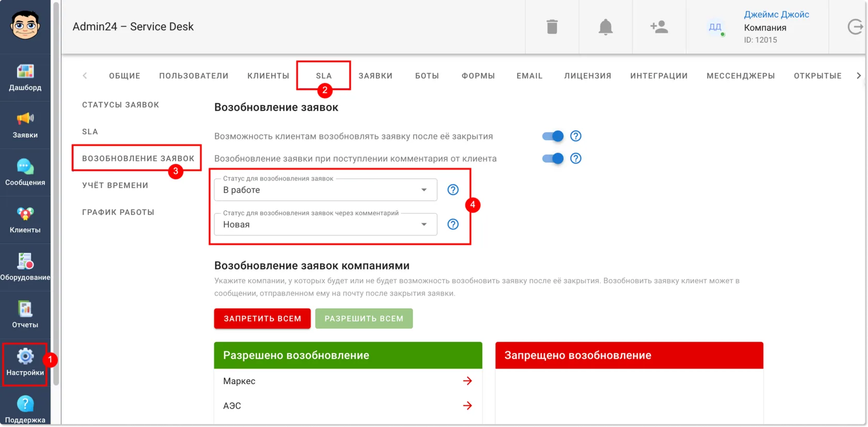Open help for comment status dropdown
This screenshot has width=868, height=427.
pyautogui.click(x=453, y=224)
